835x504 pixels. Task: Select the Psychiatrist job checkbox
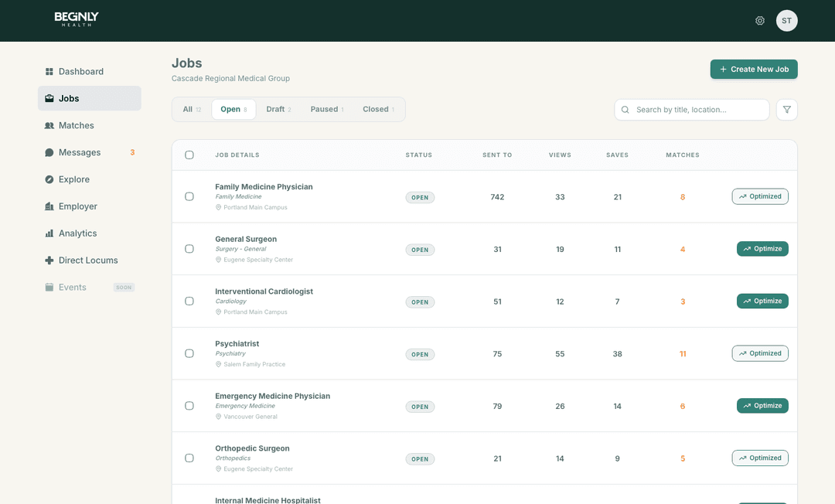(189, 353)
